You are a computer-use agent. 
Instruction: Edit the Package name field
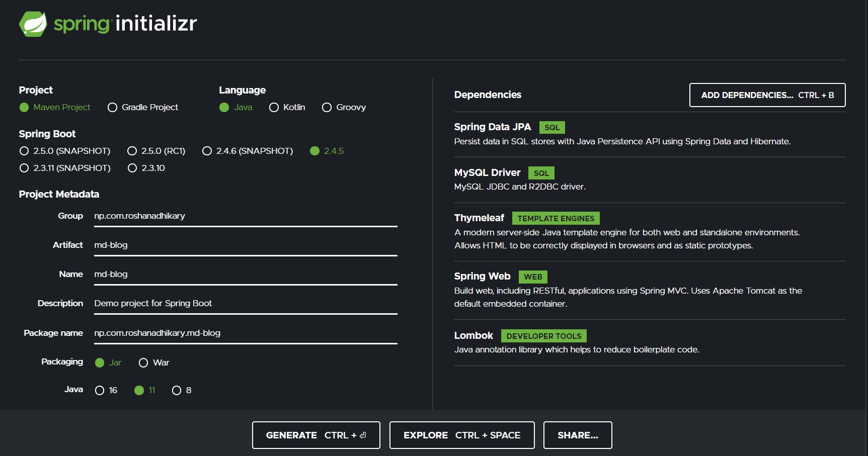point(246,333)
